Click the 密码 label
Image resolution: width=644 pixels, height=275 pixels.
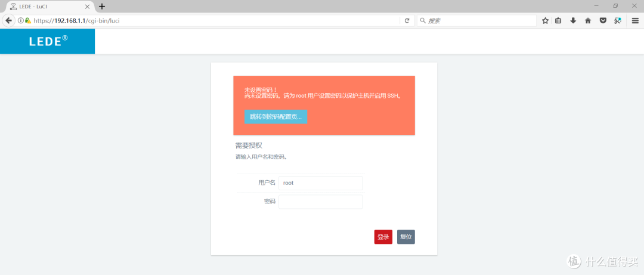click(270, 202)
